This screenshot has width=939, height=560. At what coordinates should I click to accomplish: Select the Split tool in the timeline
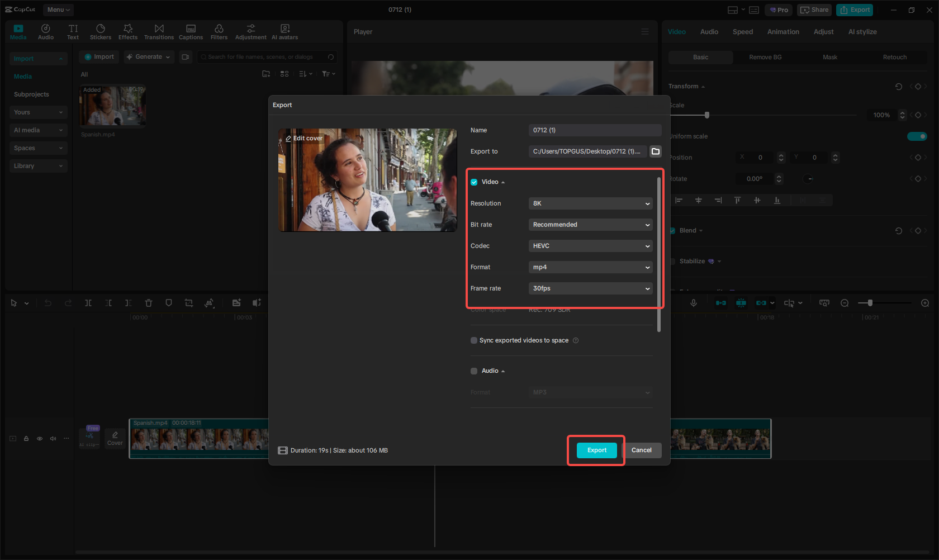(88, 302)
